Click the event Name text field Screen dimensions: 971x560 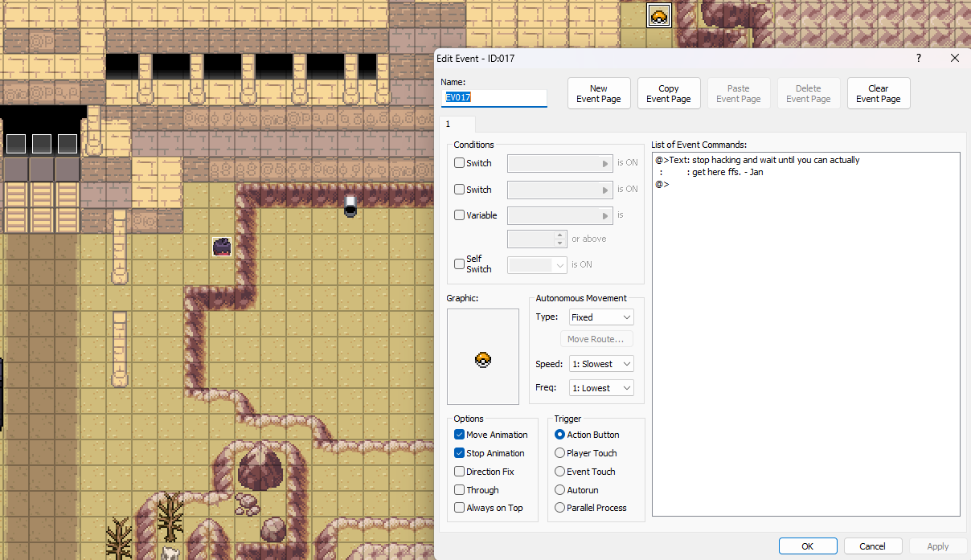(494, 98)
